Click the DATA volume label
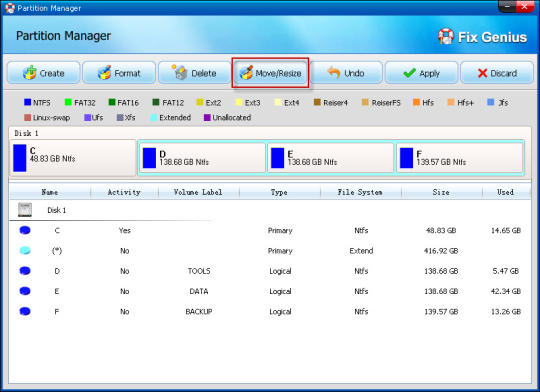The width and height of the screenshot is (540, 392). (199, 291)
